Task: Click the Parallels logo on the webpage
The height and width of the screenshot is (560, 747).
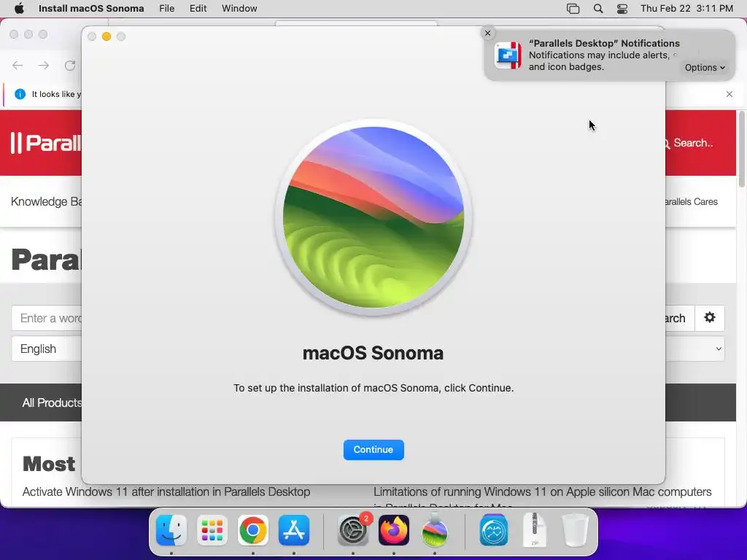Action: click(x=46, y=143)
